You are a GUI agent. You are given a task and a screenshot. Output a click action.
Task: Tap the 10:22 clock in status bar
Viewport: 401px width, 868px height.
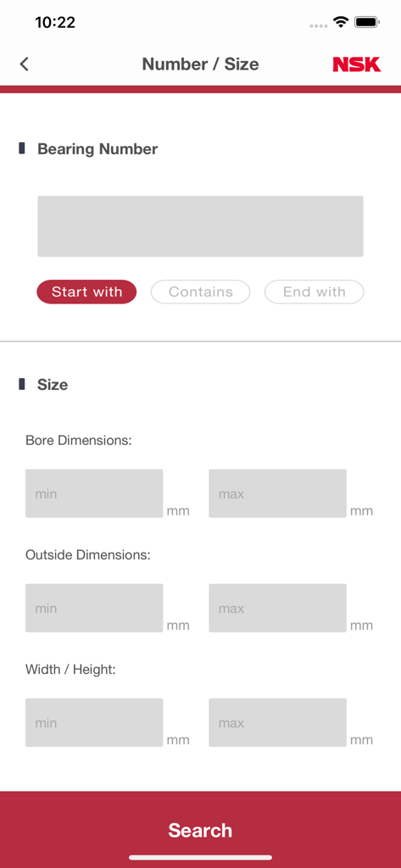pos(55,23)
